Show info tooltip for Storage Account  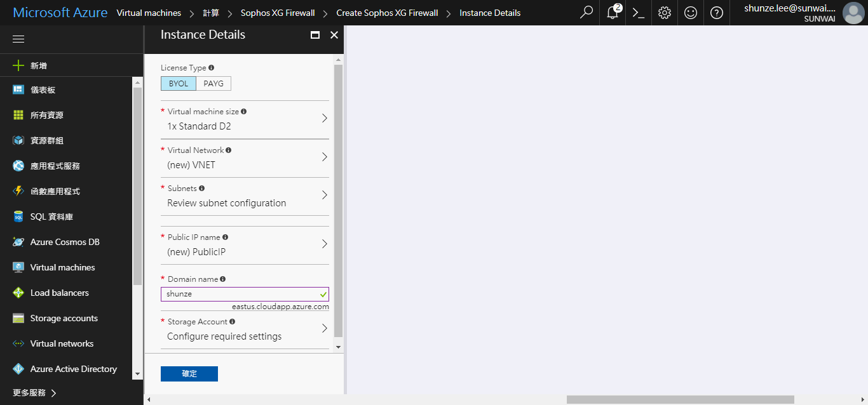tap(233, 322)
